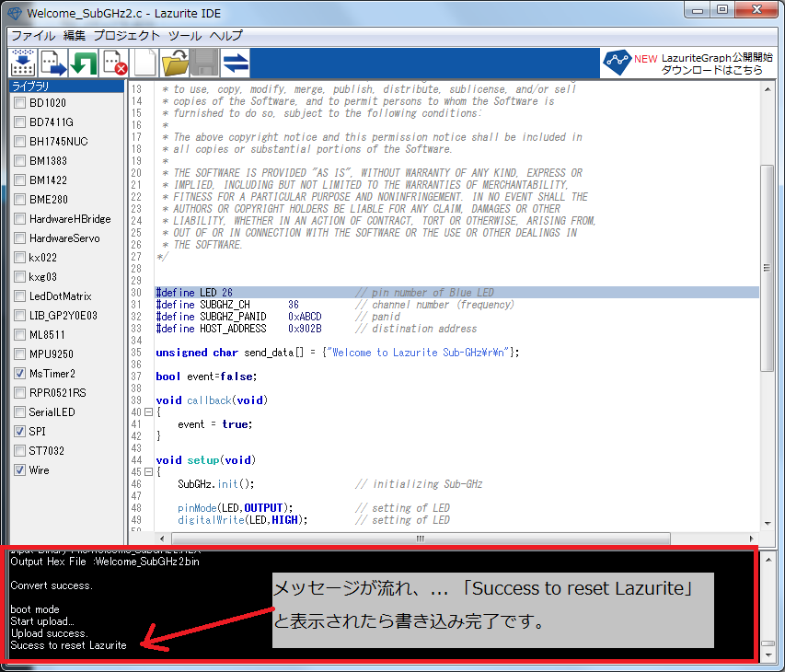The height and width of the screenshot is (672, 785).
Task: Tick the BM1383 library checkbox
Action: (x=19, y=161)
